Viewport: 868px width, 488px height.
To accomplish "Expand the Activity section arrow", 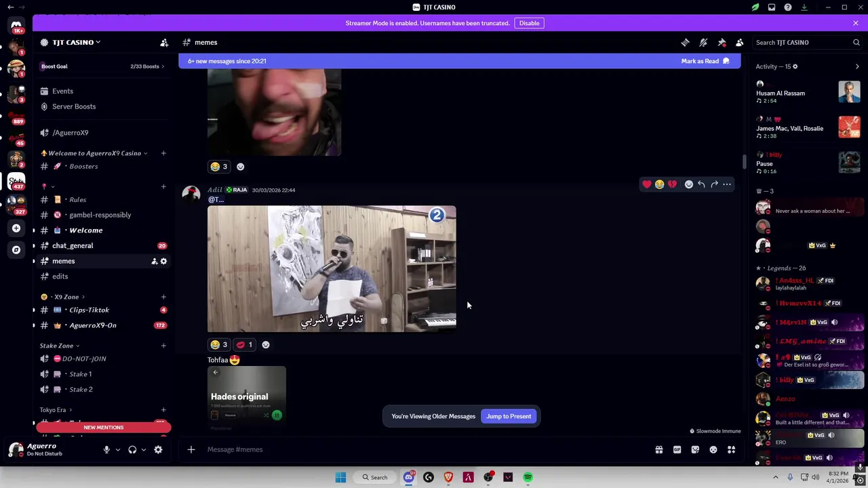I will point(857,66).
